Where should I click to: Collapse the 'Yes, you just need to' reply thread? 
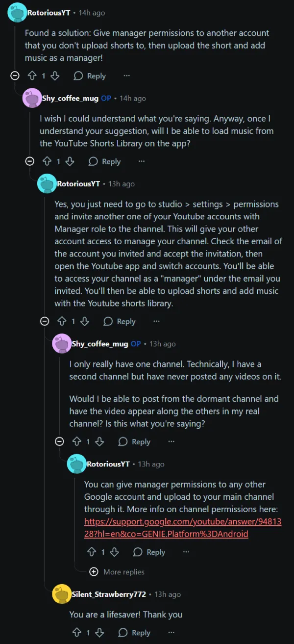coord(45,321)
